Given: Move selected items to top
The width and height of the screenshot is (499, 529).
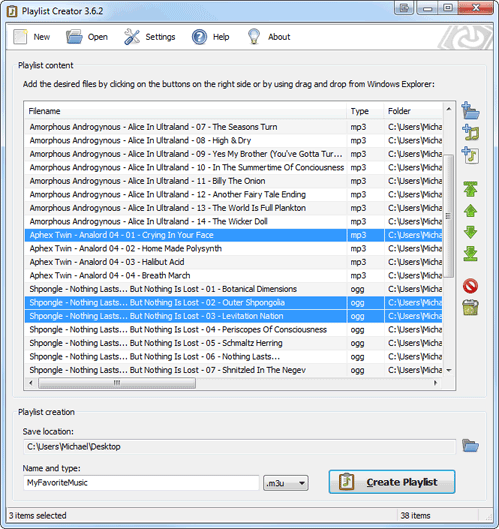Looking at the screenshot, I should 470,189.
